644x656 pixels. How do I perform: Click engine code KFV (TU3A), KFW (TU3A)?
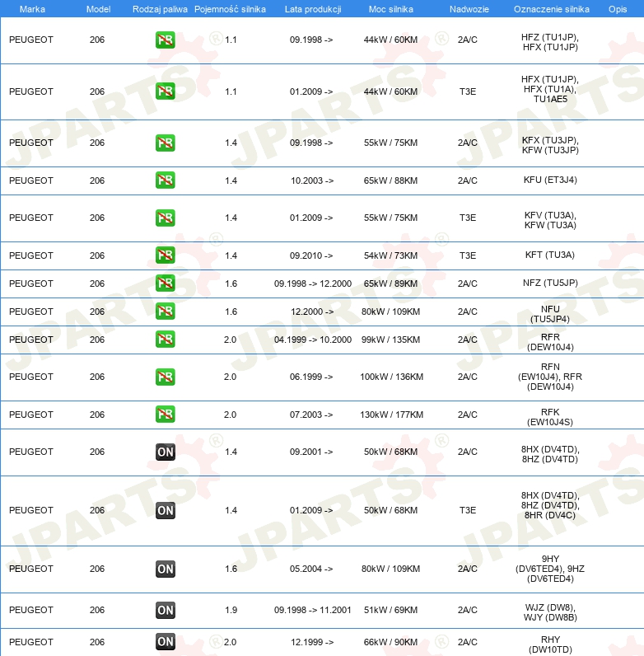550,220
